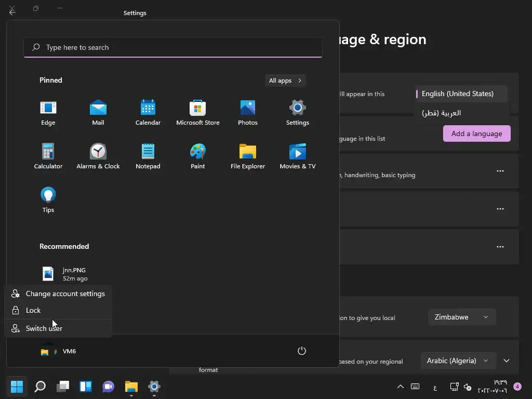532x399 pixels.
Task: Click the muted volume tray icon
Action: coord(467,387)
